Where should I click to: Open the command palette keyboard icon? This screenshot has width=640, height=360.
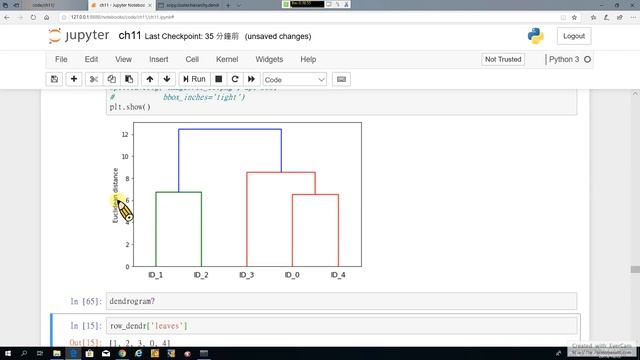[341, 79]
